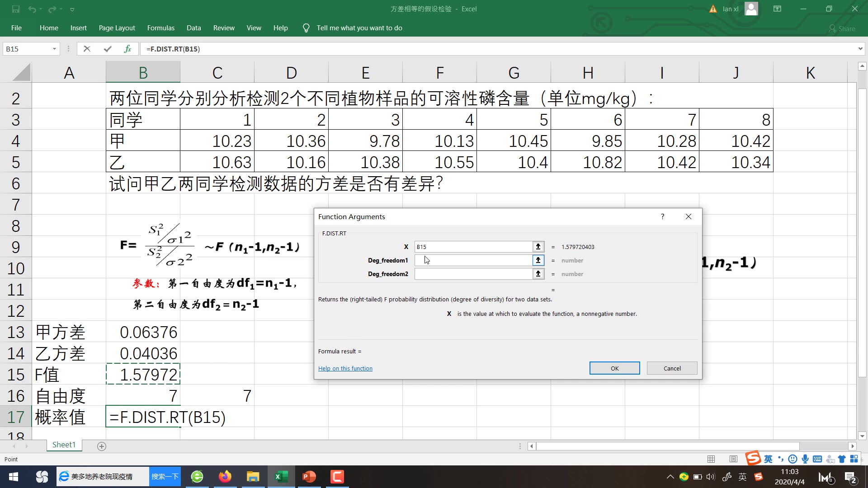The height and width of the screenshot is (488, 868).
Task: Switch to the Data ribbon tab
Action: (x=193, y=28)
